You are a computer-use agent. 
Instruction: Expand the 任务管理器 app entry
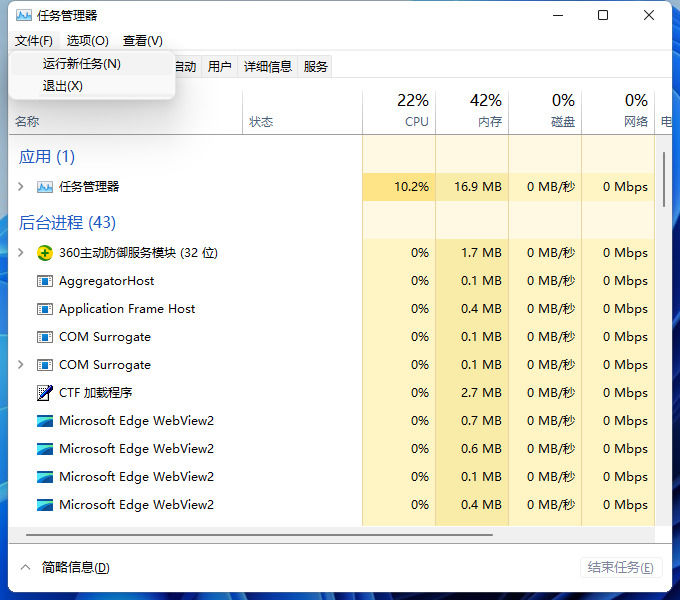(20, 187)
